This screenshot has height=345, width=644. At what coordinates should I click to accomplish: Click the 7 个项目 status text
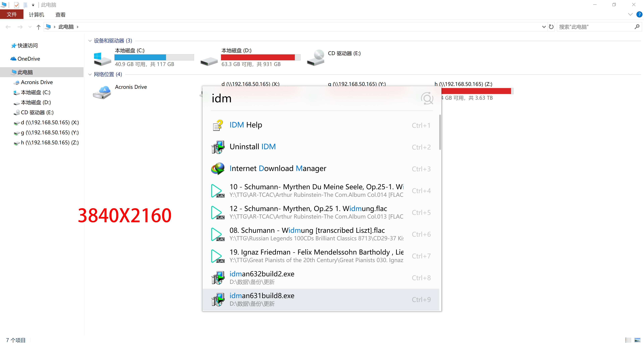[16, 340]
